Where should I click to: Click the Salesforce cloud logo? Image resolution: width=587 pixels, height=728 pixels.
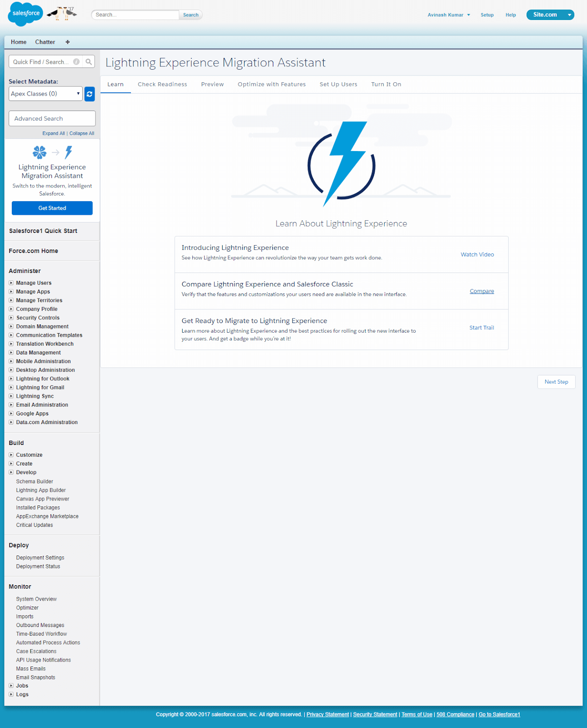click(x=25, y=14)
